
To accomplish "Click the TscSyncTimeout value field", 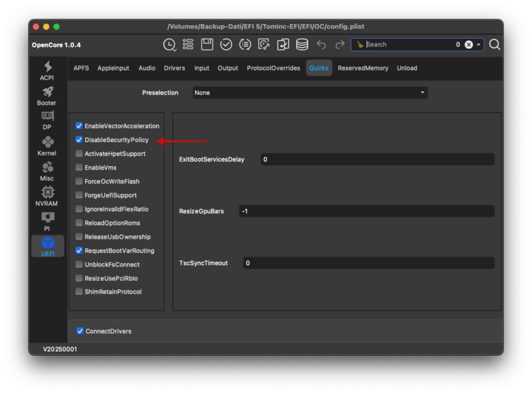I will pyautogui.click(x=369, y=263).
